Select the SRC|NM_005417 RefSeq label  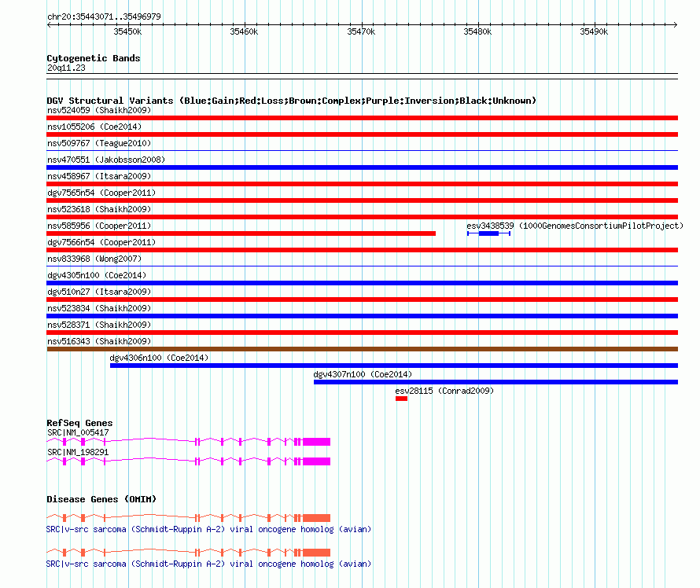(78, 432)
